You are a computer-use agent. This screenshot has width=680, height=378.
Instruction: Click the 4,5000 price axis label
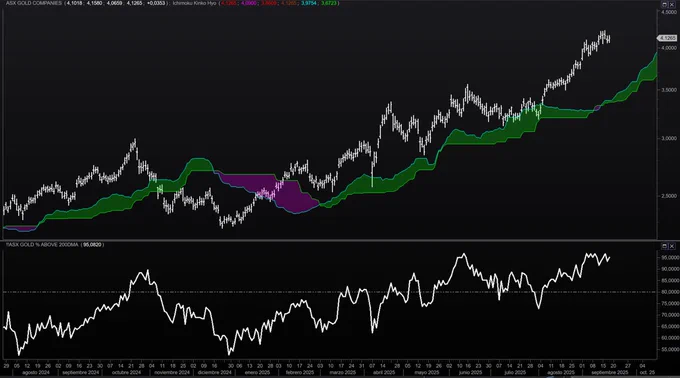click(668, 12)
